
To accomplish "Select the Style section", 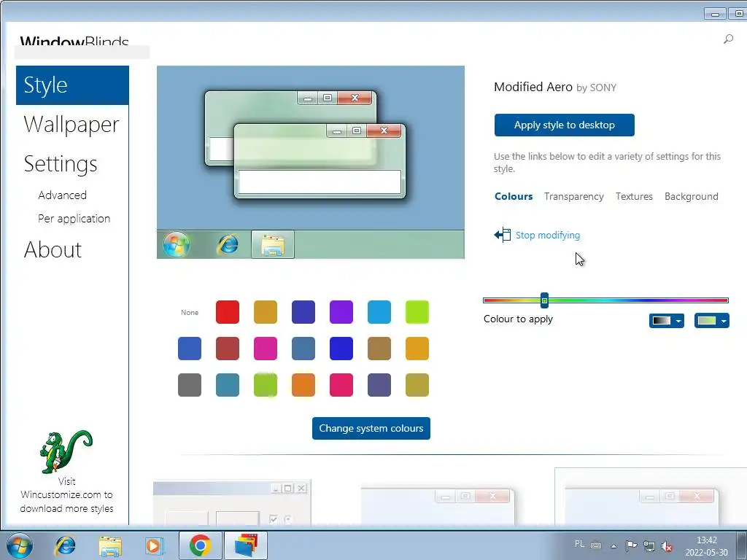I will [72, 85].
